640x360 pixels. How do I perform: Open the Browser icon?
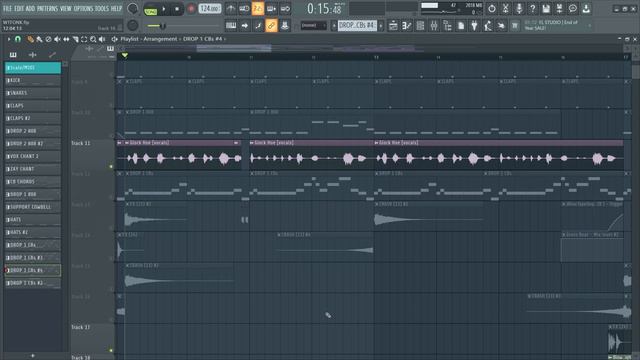pyautogui.click(x=447, y=26)
